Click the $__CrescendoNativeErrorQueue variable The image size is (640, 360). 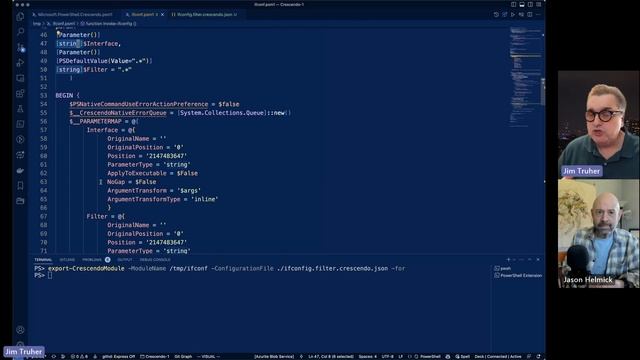118,113
